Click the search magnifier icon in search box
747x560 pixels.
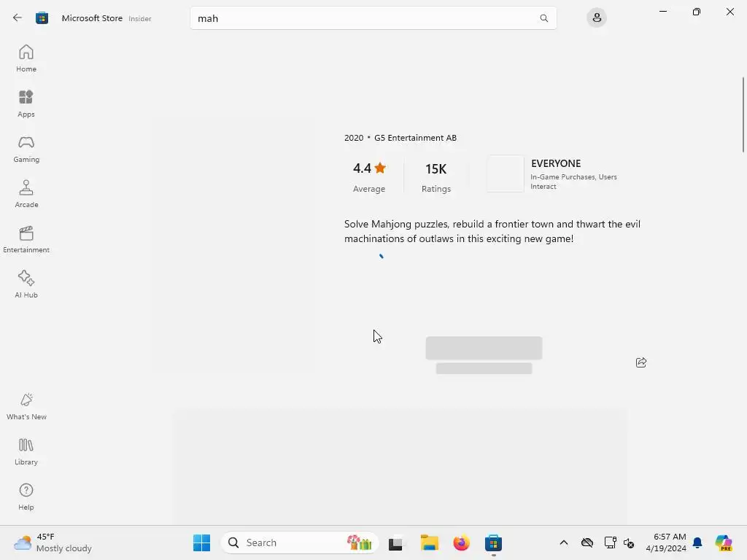click(x=543, y=18)
